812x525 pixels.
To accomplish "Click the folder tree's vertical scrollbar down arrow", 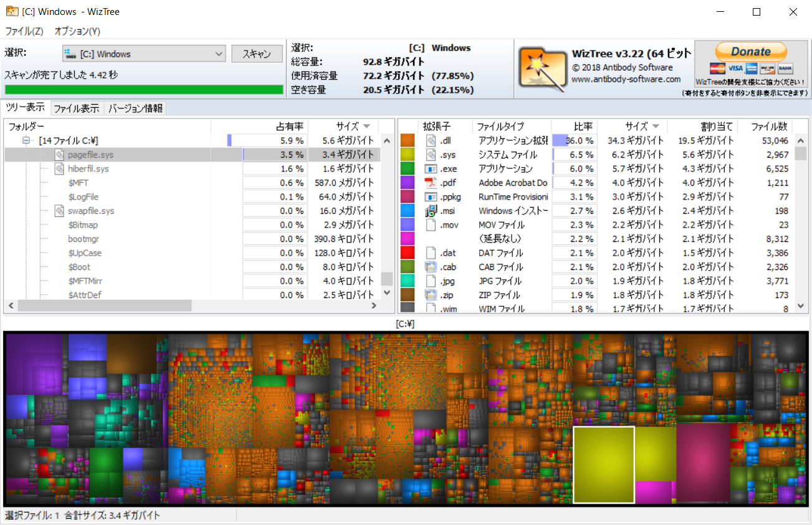I will point(387,292).
